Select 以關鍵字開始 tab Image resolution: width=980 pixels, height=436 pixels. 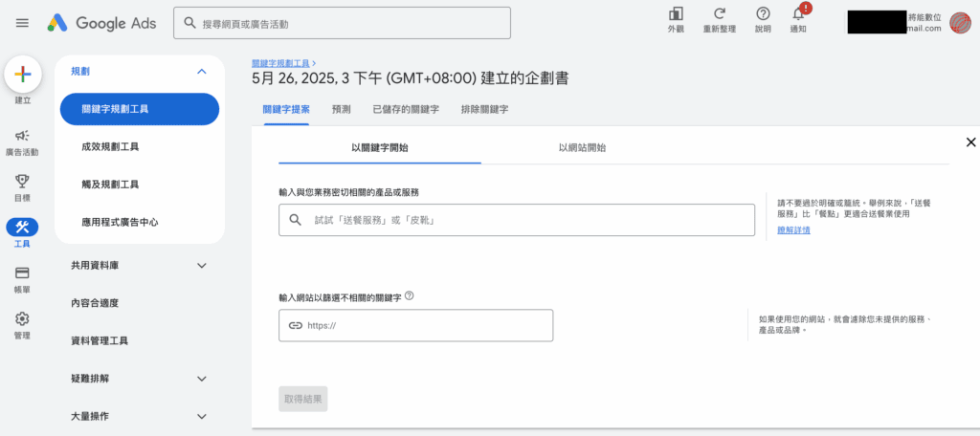(380, 148)
